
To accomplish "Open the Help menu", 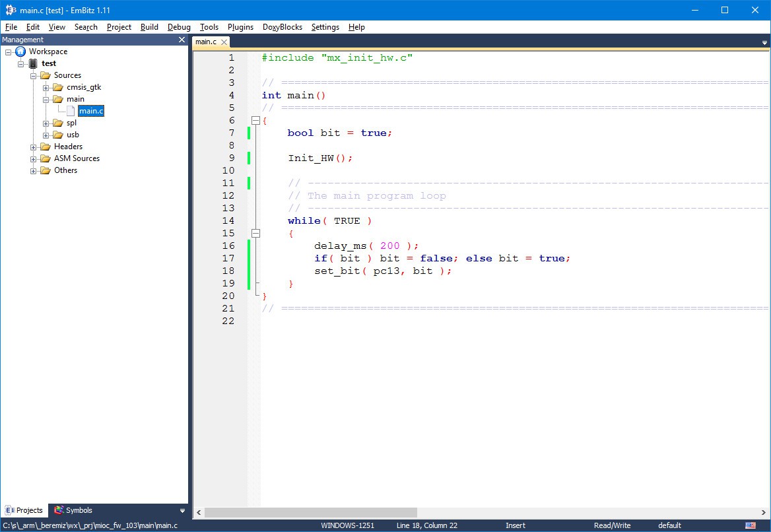I will click(x=356, y=27).
